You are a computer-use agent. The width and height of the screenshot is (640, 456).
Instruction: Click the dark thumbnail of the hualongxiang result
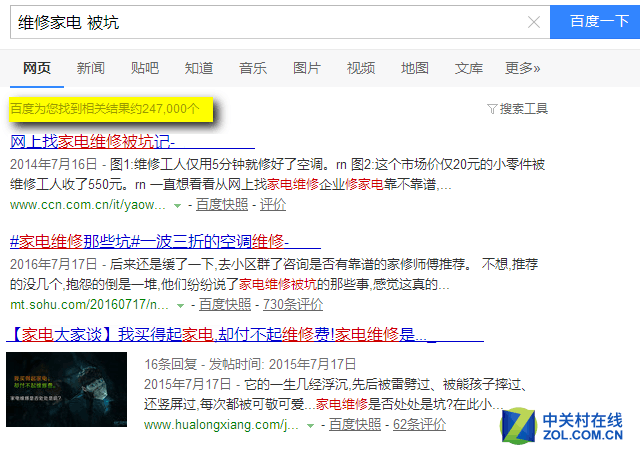[67, 389]
